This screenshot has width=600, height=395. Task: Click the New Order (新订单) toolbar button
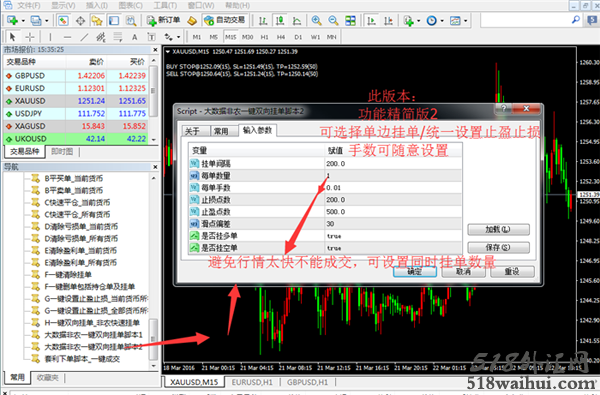pyautogui.click(x=163, y=20)
